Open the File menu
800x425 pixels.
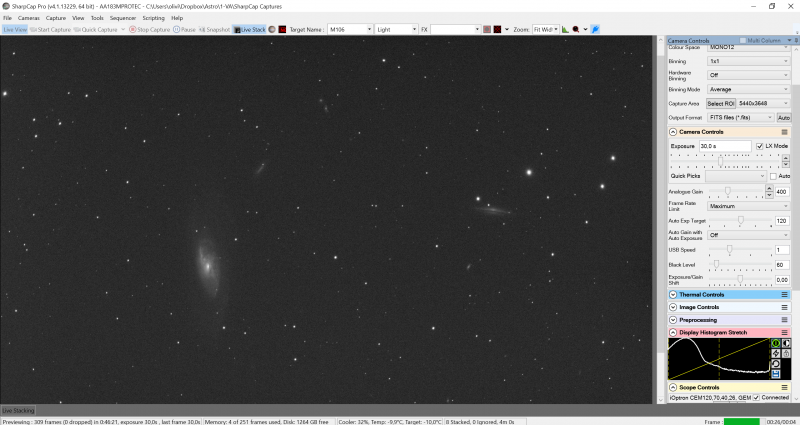(x=8, y=18)
